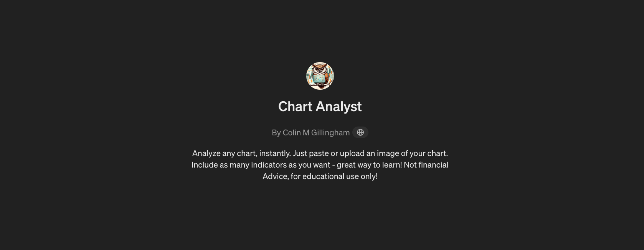Open author Colin M Gillingham's name
644x250 pixels.
316,133
